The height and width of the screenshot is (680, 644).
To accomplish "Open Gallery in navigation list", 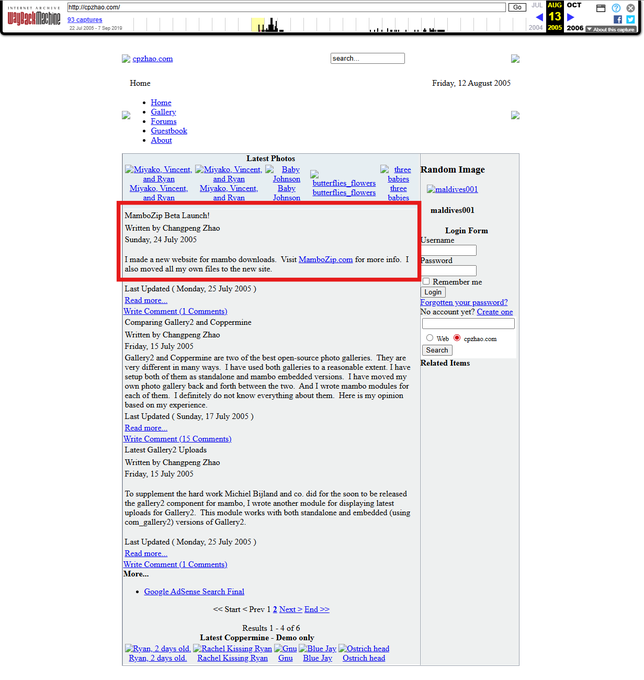I will (163, 112).
